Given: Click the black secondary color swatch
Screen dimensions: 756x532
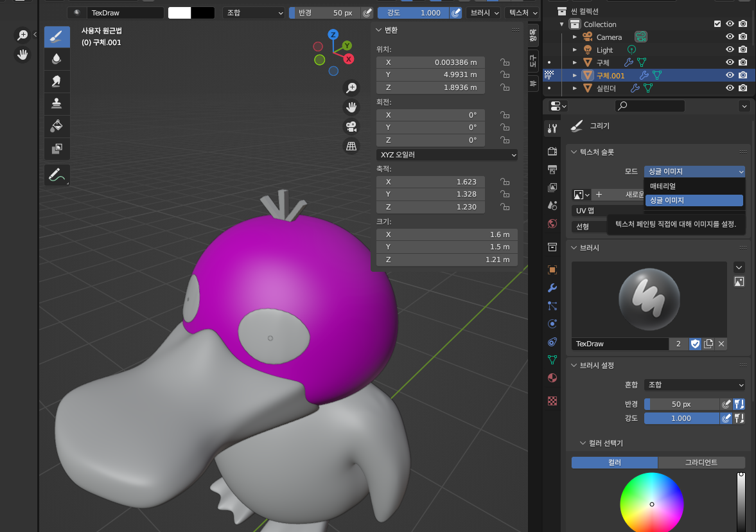Looking at the screenshot, I should click(x=202, y=13).
